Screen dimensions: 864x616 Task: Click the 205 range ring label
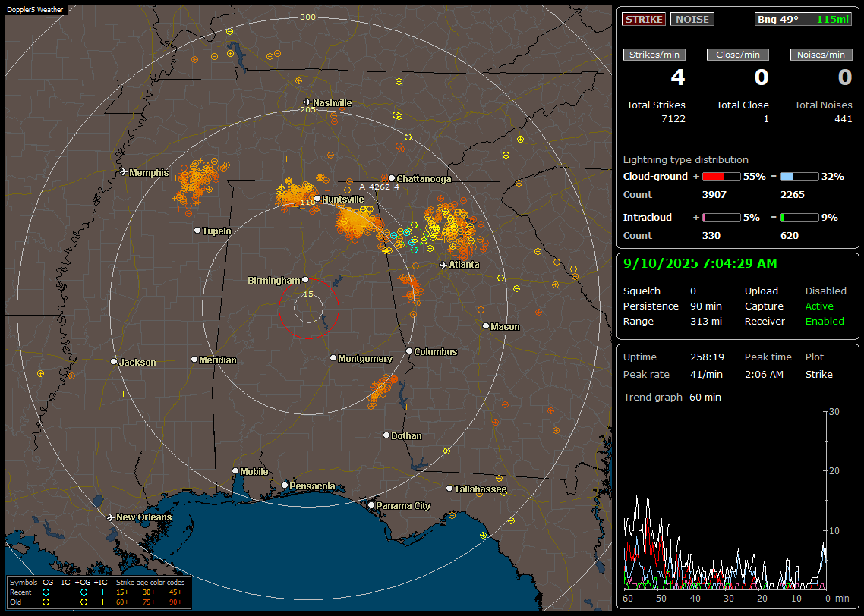click(x=307, y=109)
